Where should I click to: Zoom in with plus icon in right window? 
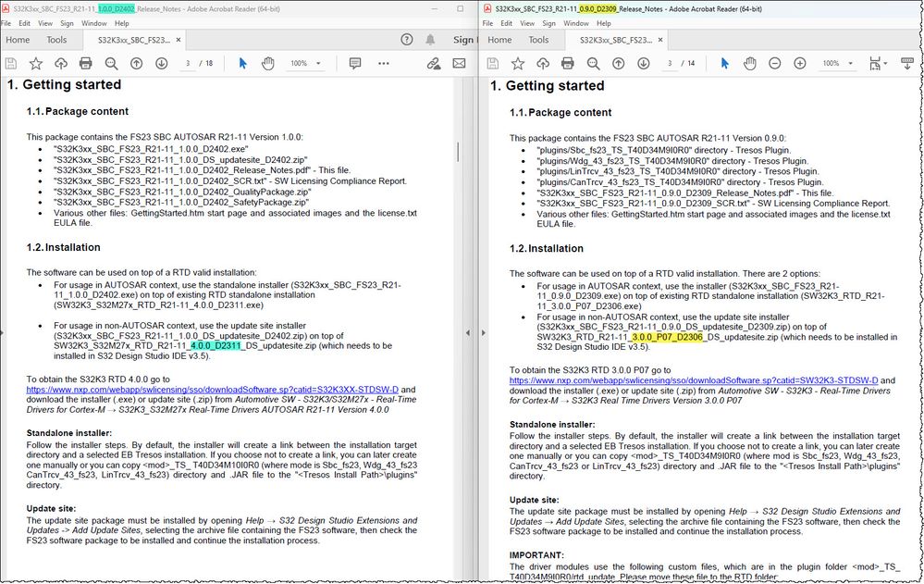800,63
